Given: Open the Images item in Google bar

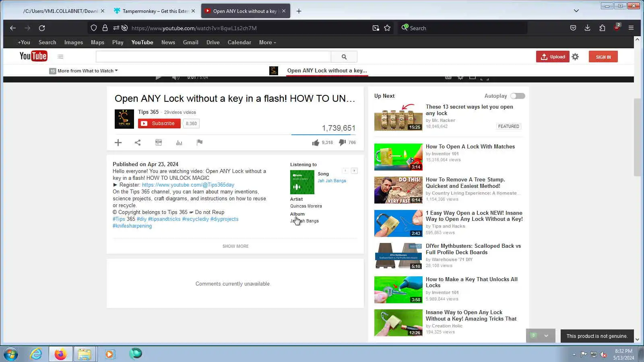Looking at the screenshot, I should pyautogui.click(x=74, y=42).
